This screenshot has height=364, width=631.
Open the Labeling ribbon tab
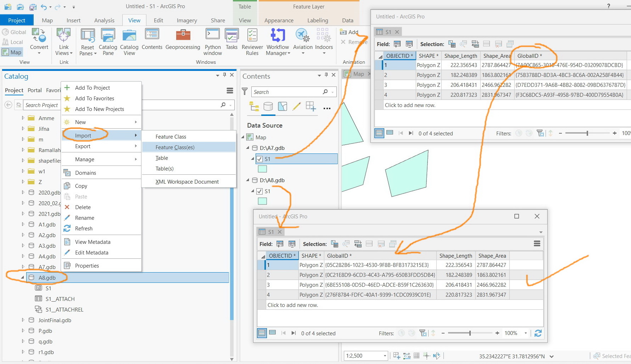(x=318, y=20)
